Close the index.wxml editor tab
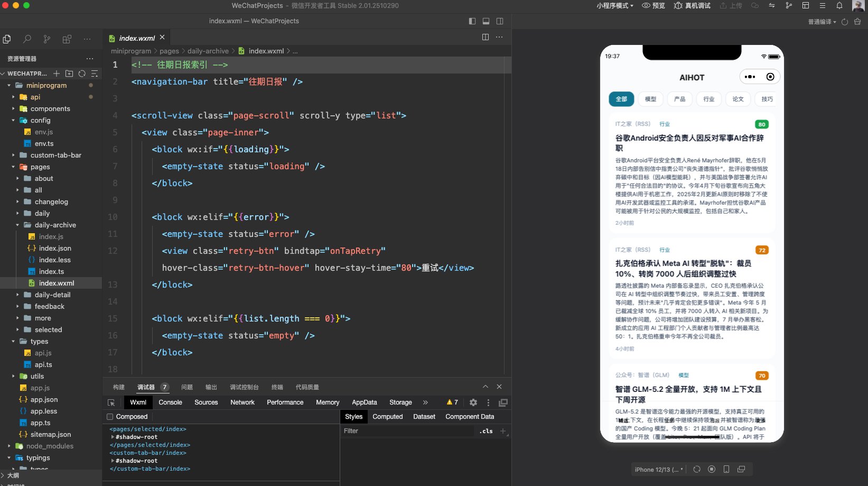 click(x=162, y=37)
